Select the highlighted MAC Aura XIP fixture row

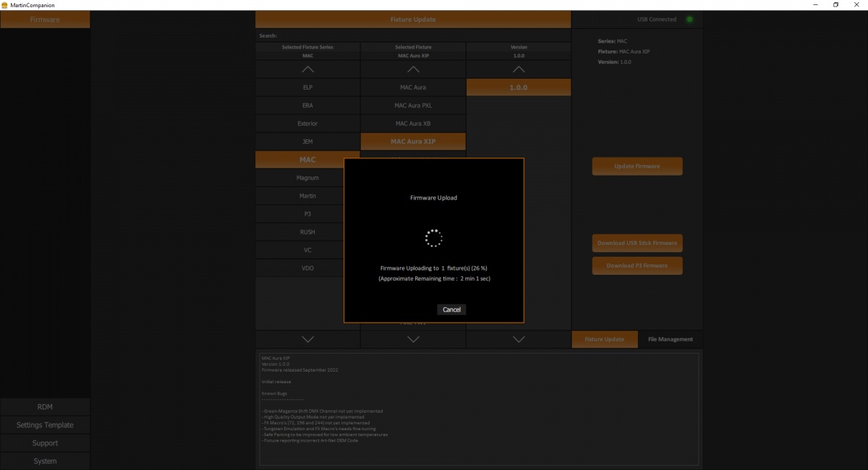(413, 142)
